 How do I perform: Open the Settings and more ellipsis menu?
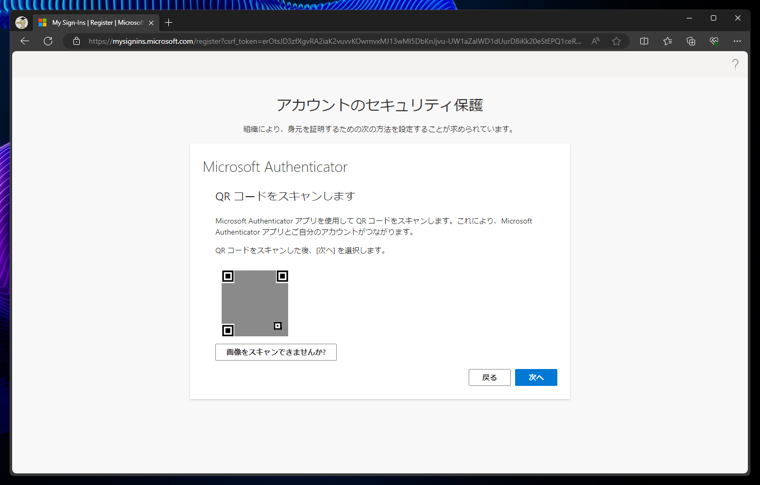pos(737,41)
